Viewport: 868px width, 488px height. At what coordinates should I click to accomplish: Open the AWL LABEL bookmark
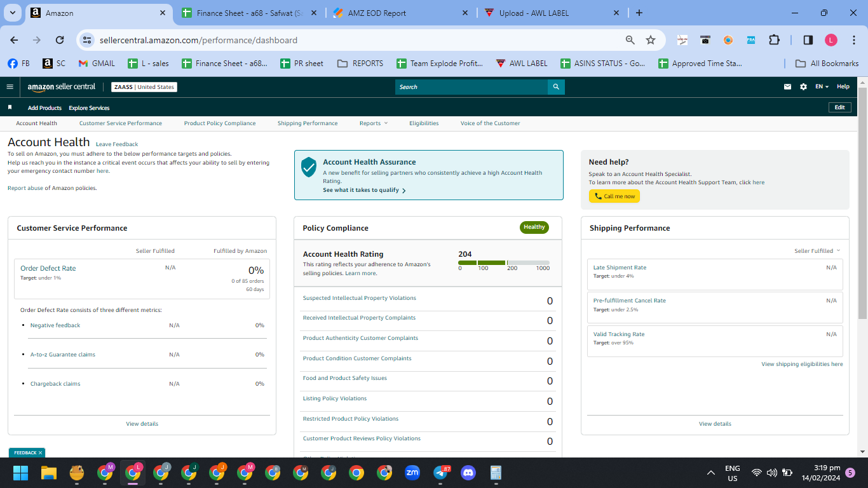pyautogui.click(x=521, y=64)
